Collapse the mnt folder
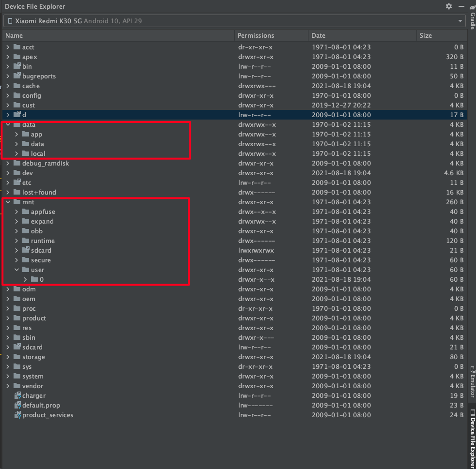 pyautogui.click(x=8, y=202)
